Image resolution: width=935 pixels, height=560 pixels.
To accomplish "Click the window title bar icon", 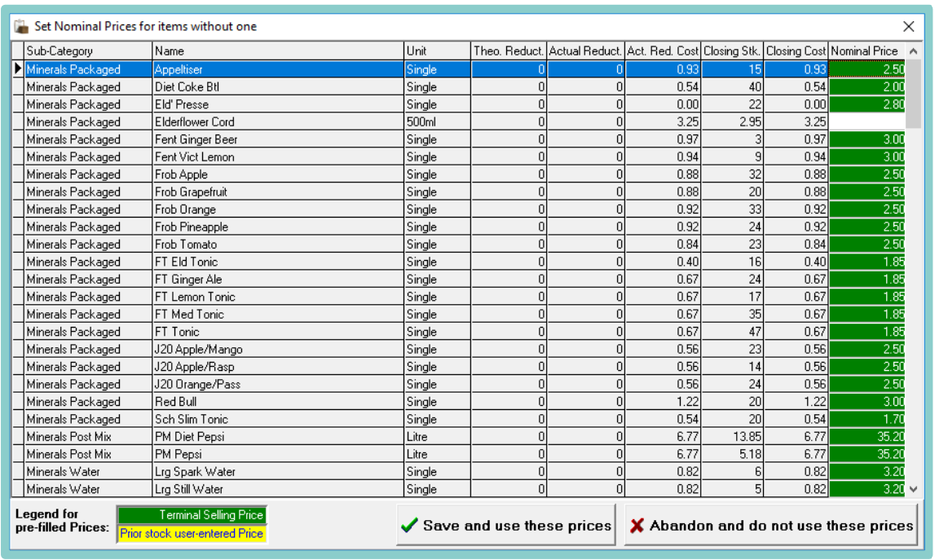I will tap(22, 26).
